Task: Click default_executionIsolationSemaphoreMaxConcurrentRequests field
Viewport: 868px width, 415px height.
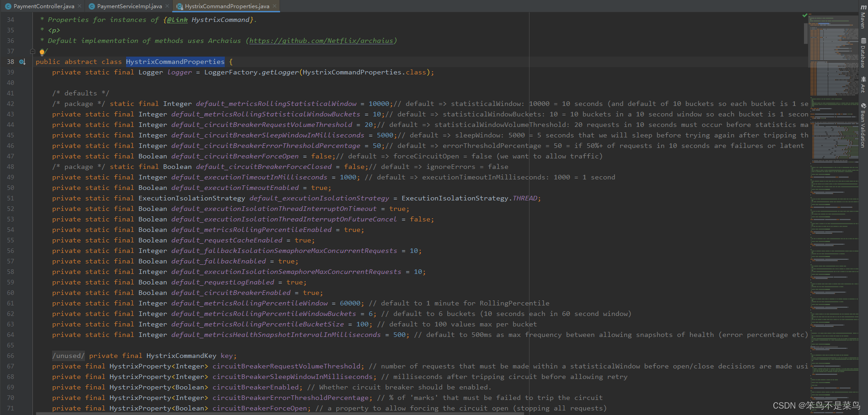Action: point(286,272)
